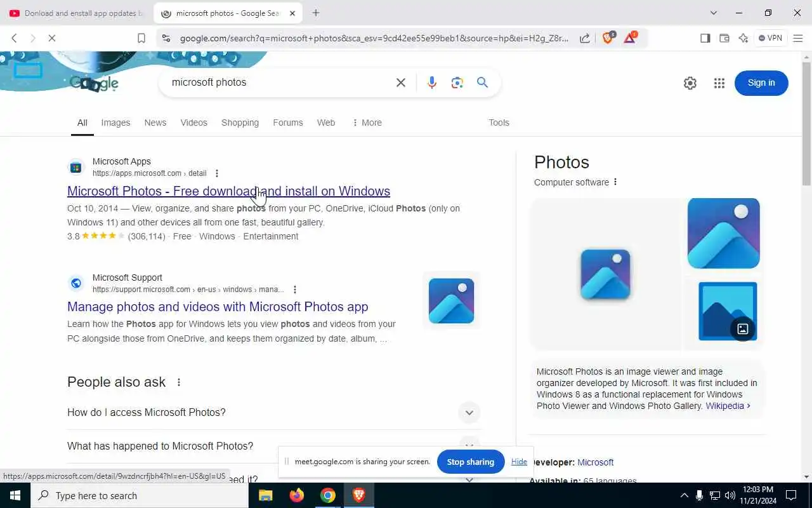This screenshot has width=812, height=508.
Task: Show hidden system tray icons
Action: coord(684,495)
